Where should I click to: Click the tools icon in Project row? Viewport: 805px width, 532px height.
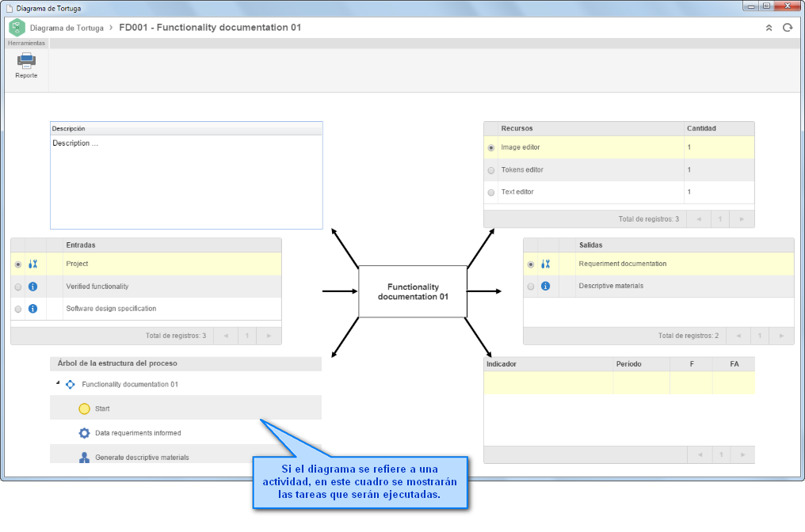point(32,264)
